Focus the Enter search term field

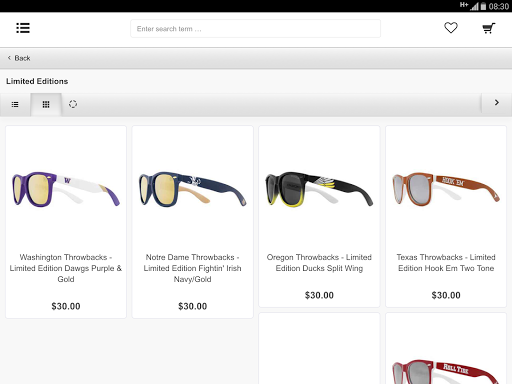click(x=255, y=29)
